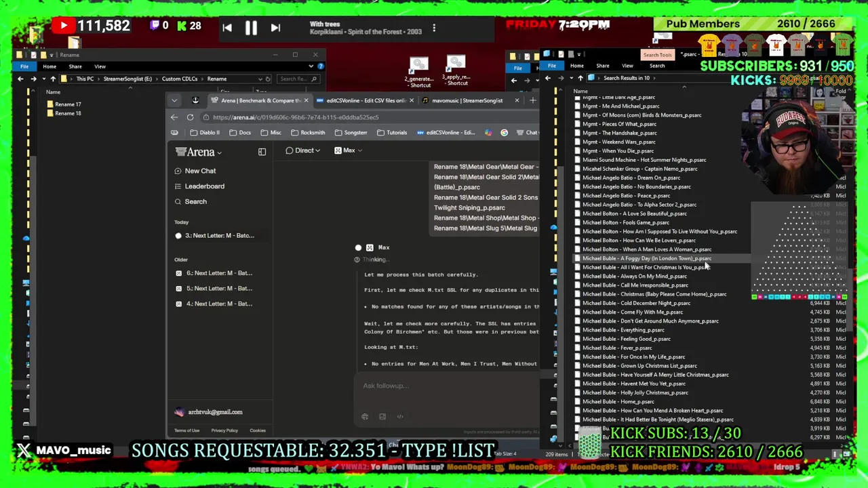Expand the ribbon in the Rename explorer window
Screen dimensions: 868x488
pos(311,66)
